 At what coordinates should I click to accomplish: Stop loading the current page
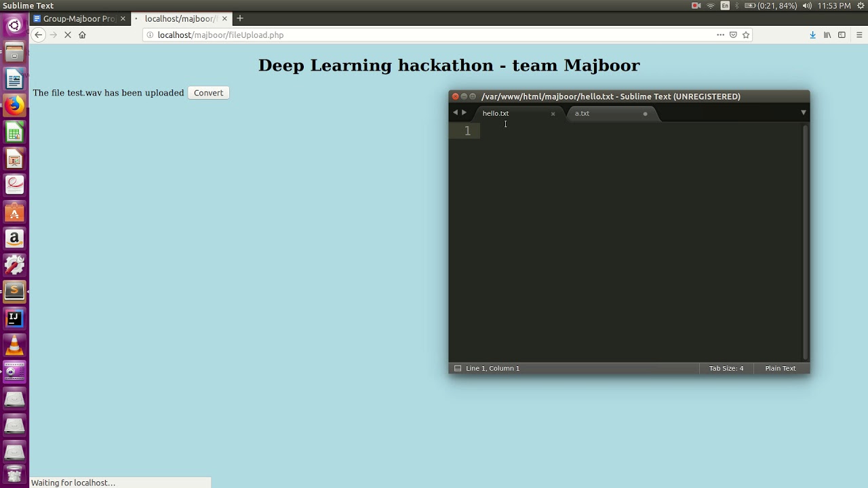(68, 35)
